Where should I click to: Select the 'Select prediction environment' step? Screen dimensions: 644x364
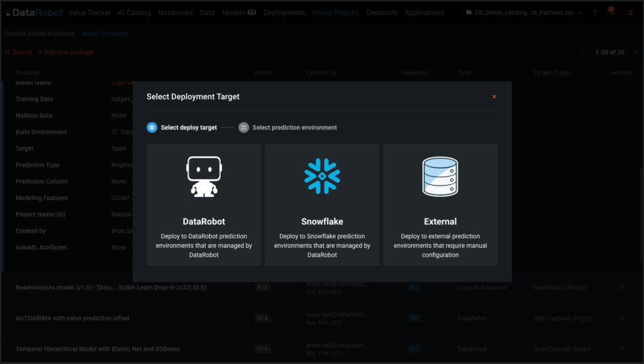click(x=243, y=127)
